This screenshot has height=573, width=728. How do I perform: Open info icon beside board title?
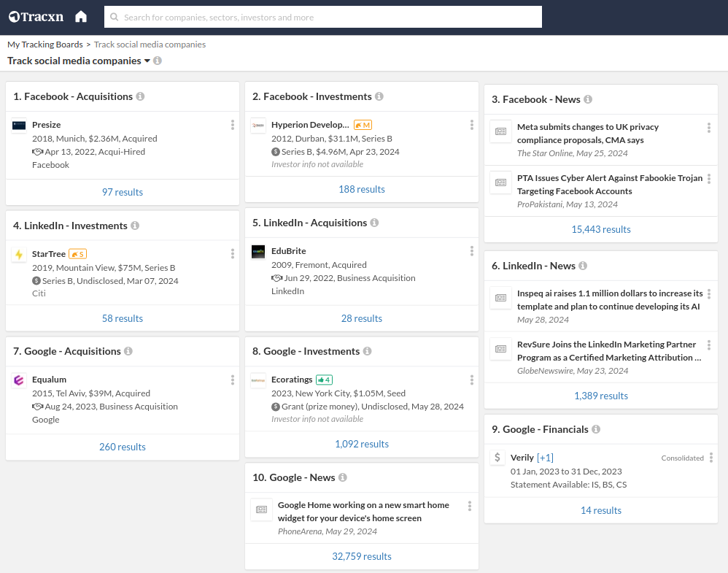tap(158, 61)
